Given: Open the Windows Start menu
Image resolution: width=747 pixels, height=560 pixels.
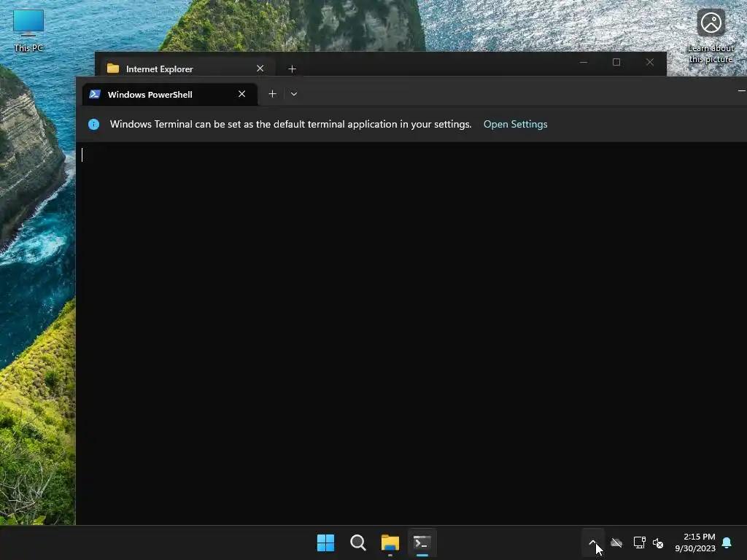Looking at the screenshot, I should click(326, 542).
